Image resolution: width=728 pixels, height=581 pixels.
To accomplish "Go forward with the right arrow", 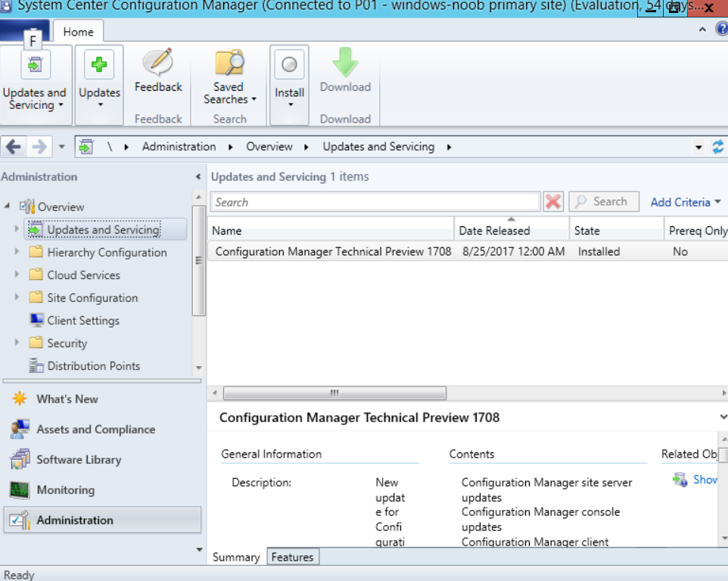I will 39,147.
